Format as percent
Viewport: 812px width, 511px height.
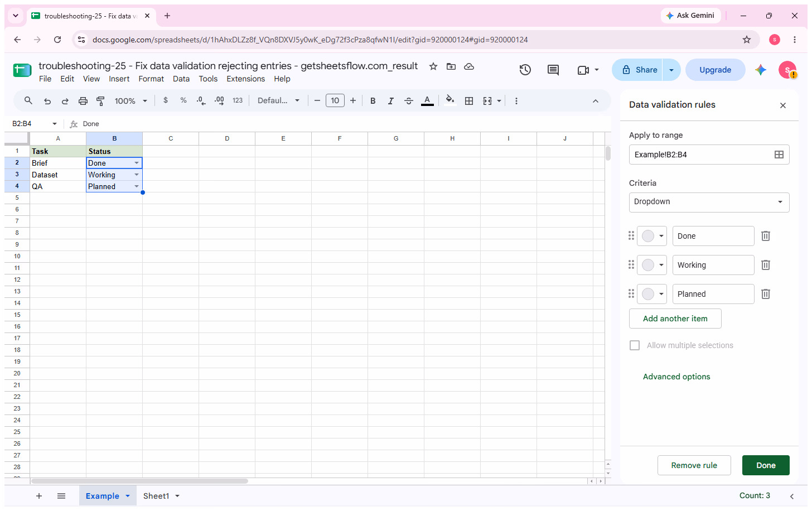[x=183, y=100]
